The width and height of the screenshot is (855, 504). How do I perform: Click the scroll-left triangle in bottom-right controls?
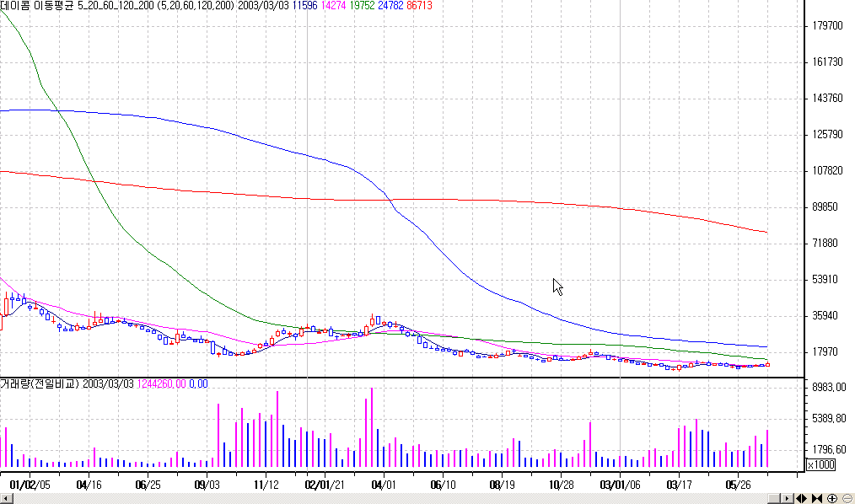coord(800,497)
